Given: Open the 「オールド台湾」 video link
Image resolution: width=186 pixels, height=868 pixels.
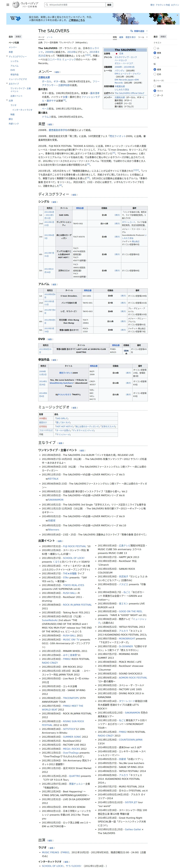Looking at the screenshot, I should (x=63, y=430).
